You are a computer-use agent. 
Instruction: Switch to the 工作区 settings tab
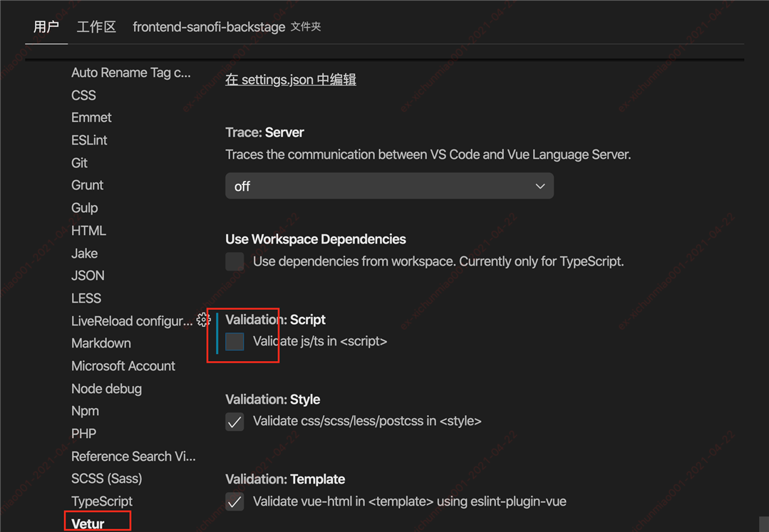(x=96, y=26)
